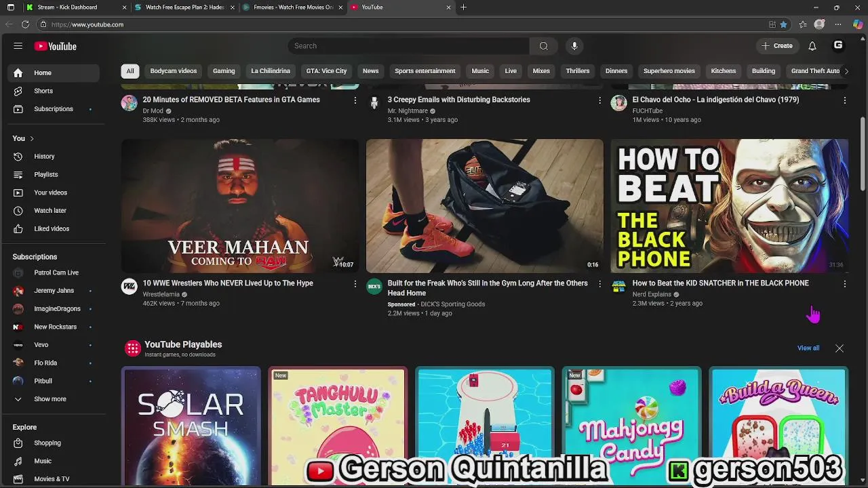Open options for Black Phone video
The height and width of the screenshot is (488, 868).
click(x=844, y=284)
